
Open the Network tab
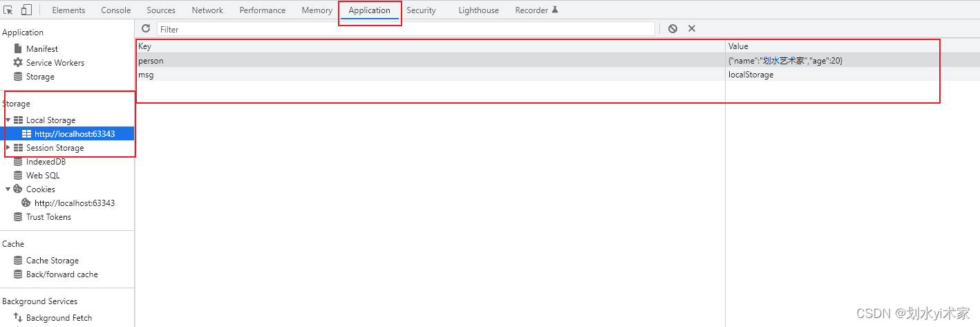207,10
